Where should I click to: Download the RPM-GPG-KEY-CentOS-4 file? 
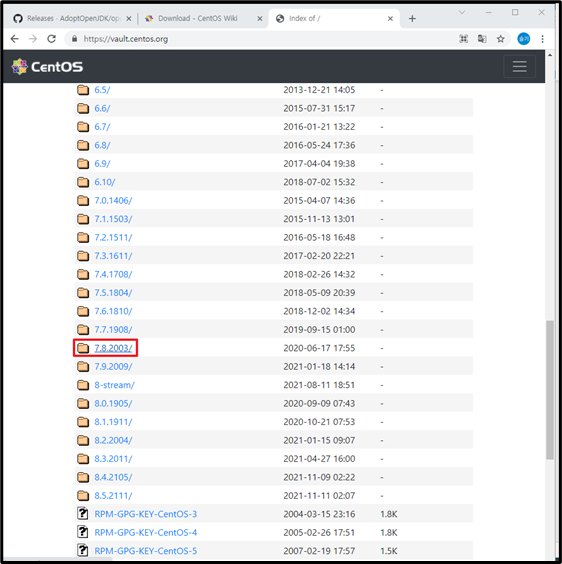coord(146,532)
